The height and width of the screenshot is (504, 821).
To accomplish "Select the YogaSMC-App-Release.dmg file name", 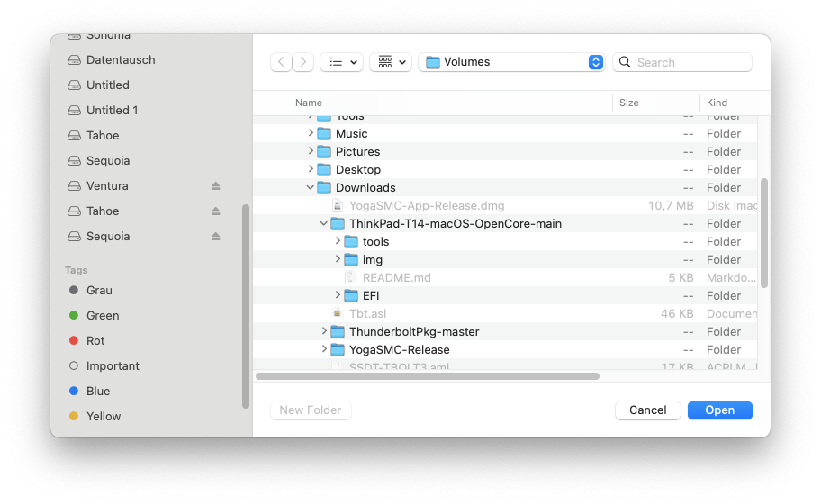I will (x=427, y=206).
